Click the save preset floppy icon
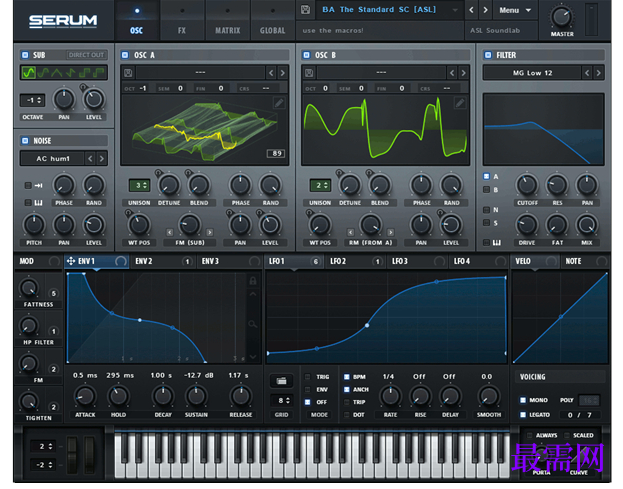Image resolution: width=623 pixels, height=489 pixels. pyautogui.click(x=305, y=10)
